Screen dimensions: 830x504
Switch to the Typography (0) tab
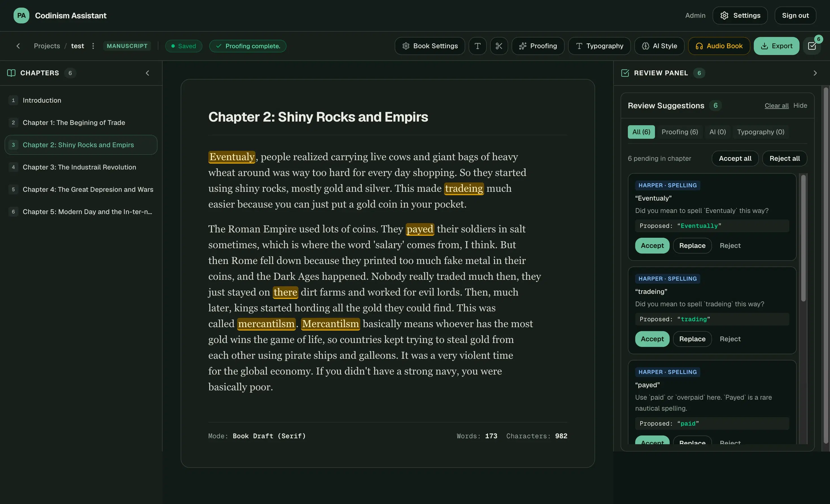click(x=760, y=131)
